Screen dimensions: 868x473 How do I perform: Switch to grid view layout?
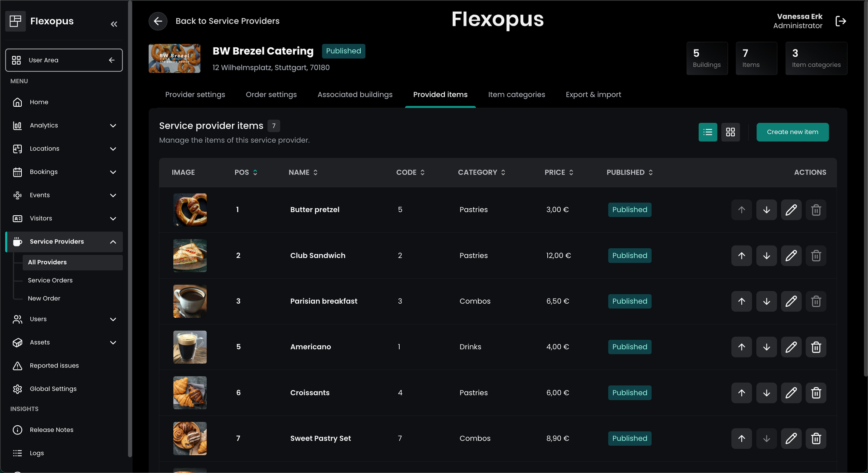pos(730,132)
